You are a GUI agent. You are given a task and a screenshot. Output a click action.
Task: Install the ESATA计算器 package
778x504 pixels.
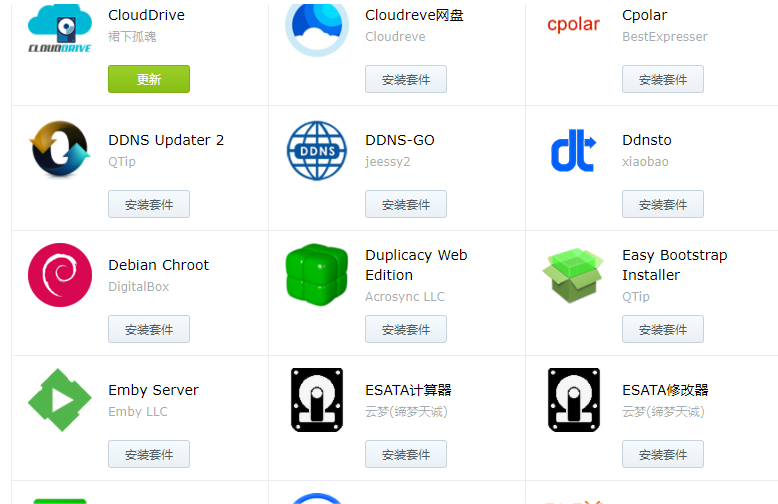tap(406, 454)
